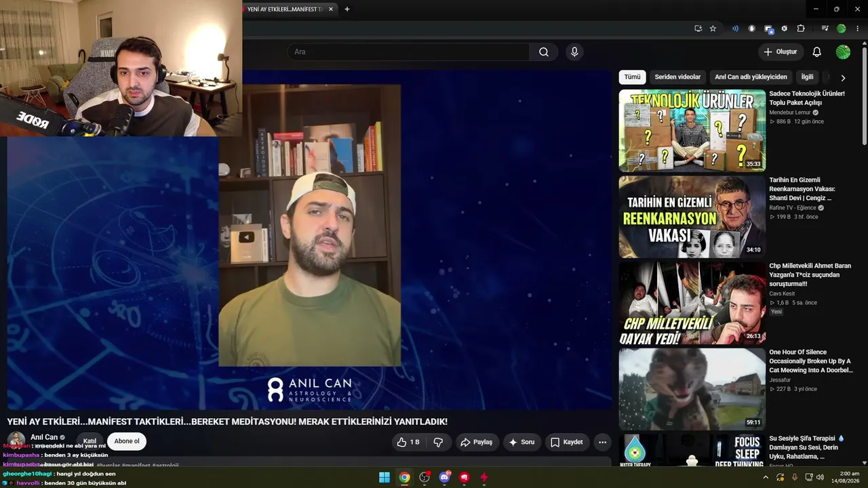Click the Paylaş share button

click(x=476, y=442)
